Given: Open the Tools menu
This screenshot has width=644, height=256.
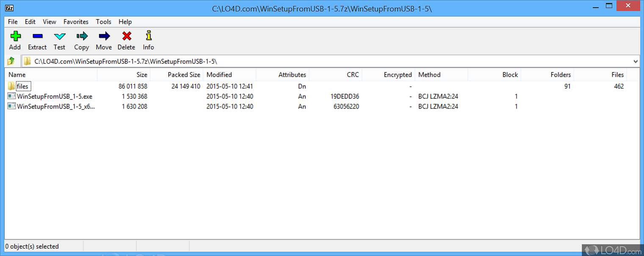Looking at the screenshot, I should 103,22.
